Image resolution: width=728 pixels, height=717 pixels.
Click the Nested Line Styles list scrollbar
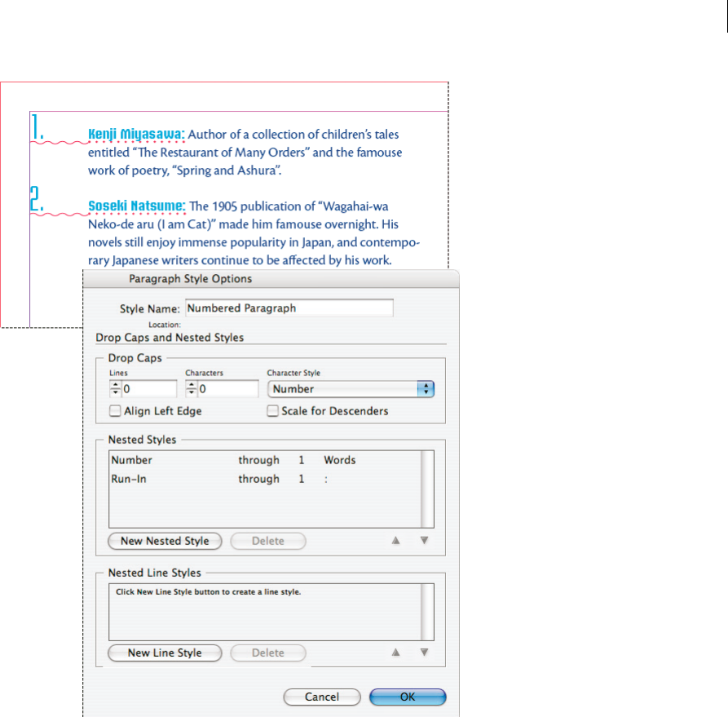click(x=427, y=612)
